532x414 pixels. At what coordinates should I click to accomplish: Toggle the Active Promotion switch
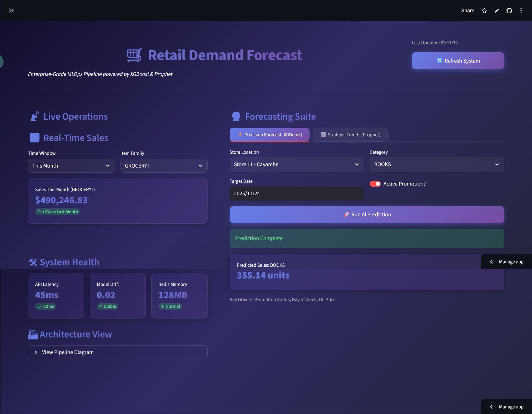point(375,184)
